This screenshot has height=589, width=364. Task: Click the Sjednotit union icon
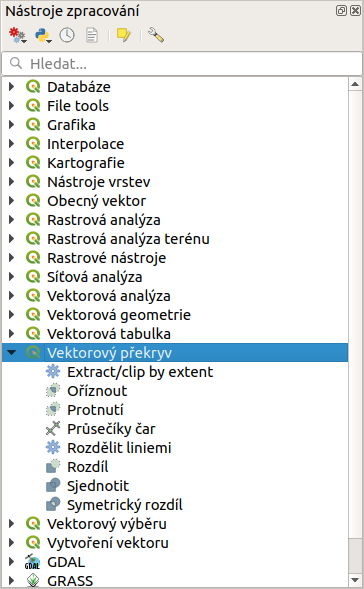click(x=53, y=485)
